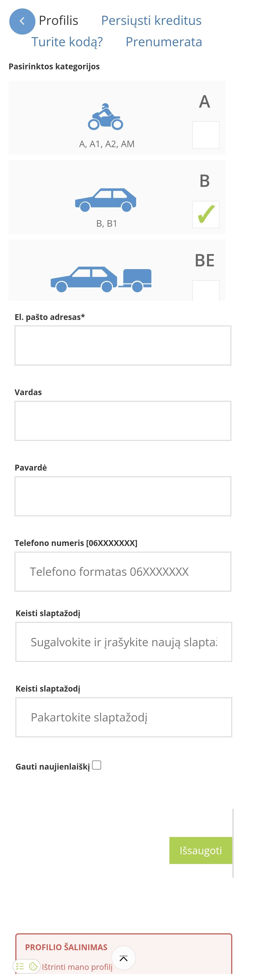Open the Turite kodą? tab

click(67, 42)
